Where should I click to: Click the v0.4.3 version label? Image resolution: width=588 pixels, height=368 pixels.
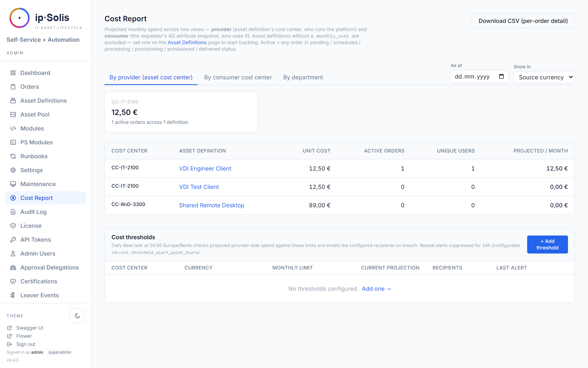12,360
